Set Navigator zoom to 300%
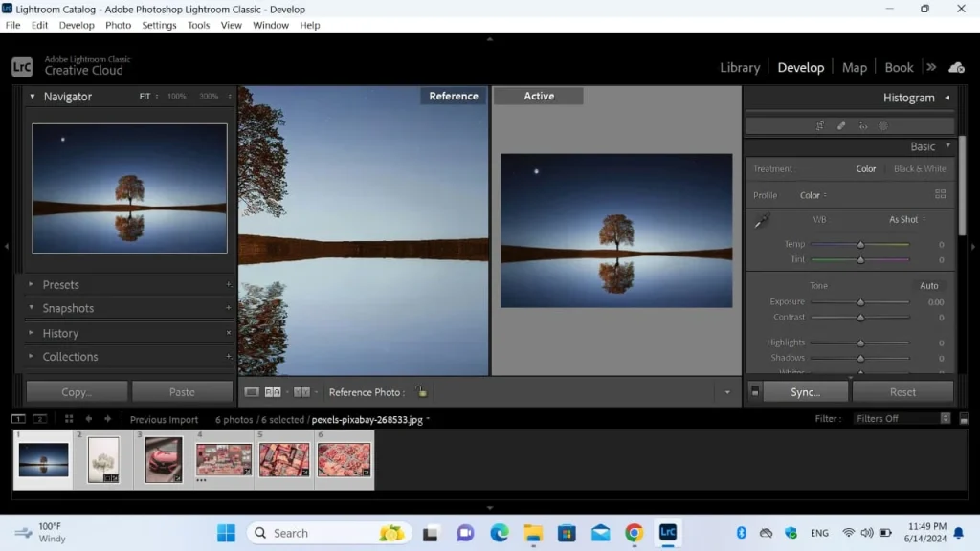 pyautogui.click(x=209, y=97)
